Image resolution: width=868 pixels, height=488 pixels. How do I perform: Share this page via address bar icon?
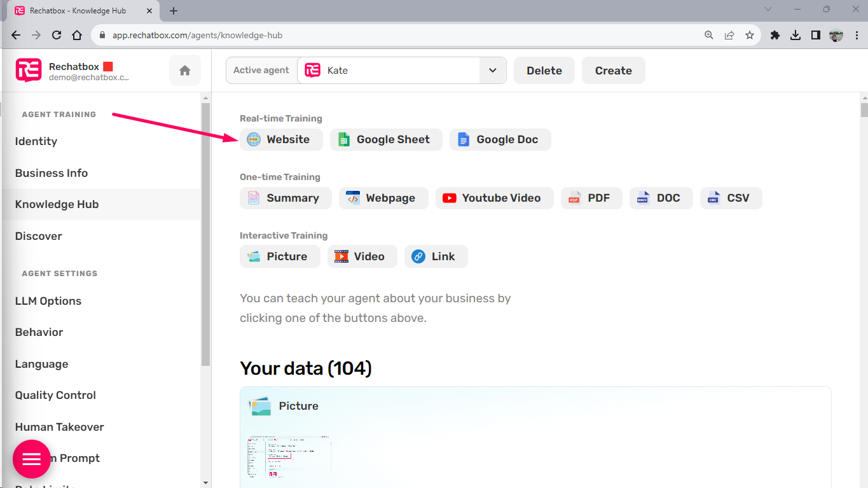coord(729,36)
